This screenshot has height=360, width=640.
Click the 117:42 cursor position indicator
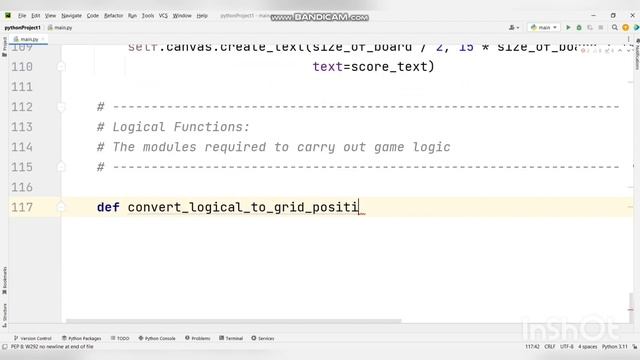(532, 347)
